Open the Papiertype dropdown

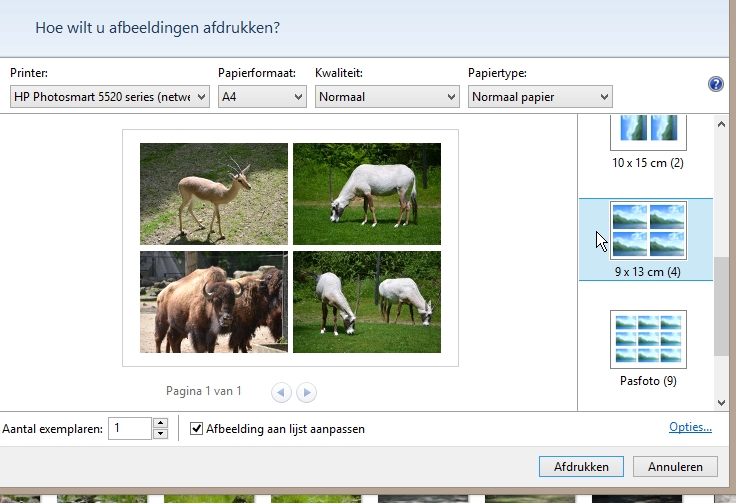coord(540,97)
